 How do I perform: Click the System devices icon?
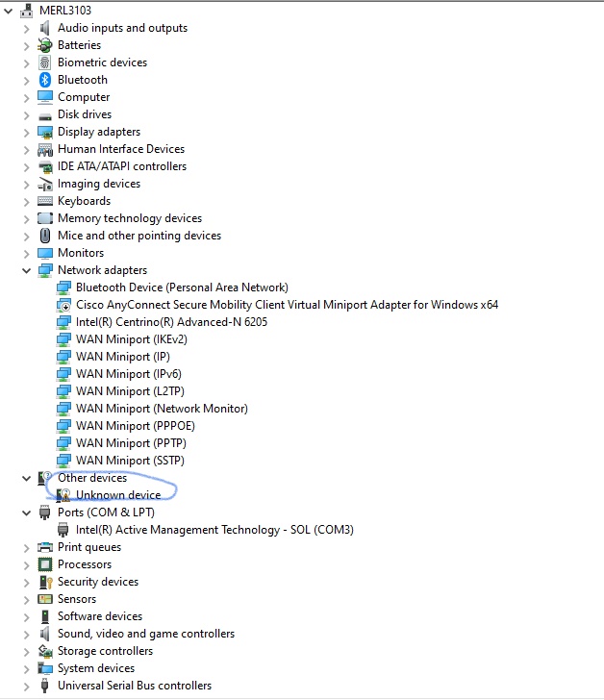click(44, 668)
